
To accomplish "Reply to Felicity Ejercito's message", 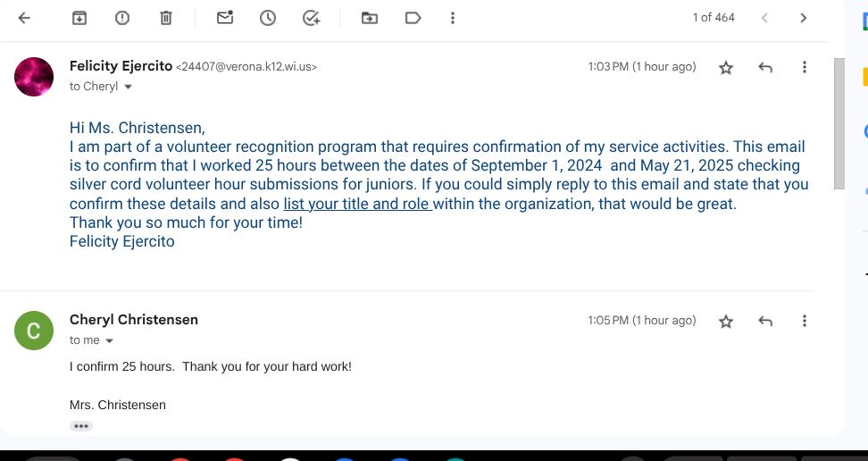I will (765, 68).
